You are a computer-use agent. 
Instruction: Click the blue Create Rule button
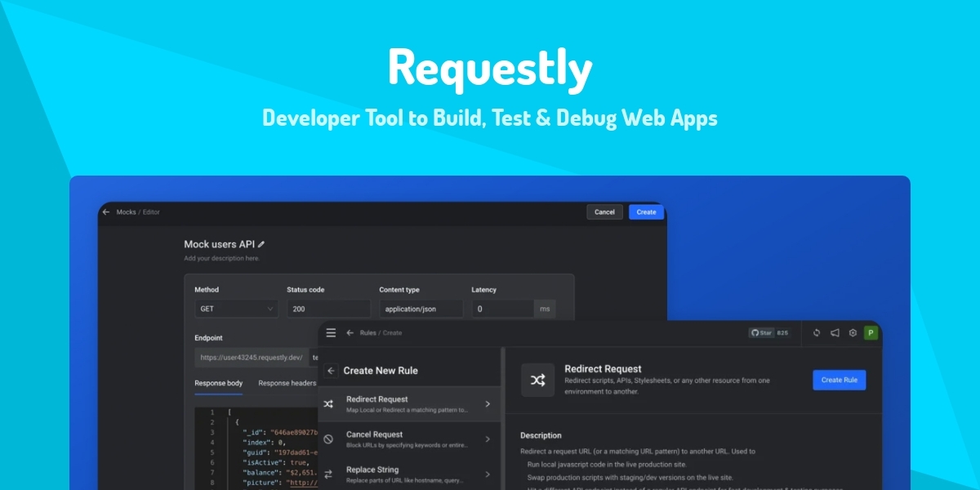tap(840, 380)
